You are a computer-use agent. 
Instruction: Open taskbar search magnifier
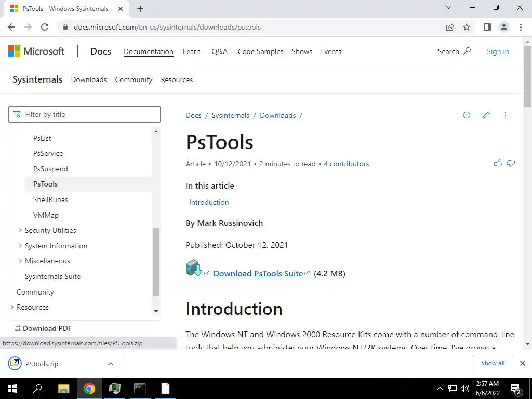(x=37, y=389)
